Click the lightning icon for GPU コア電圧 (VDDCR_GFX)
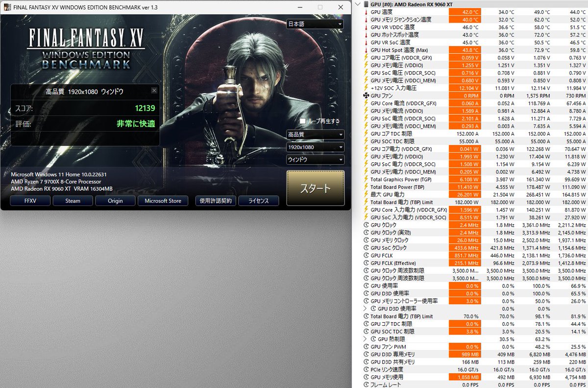 tap(366, 58)
